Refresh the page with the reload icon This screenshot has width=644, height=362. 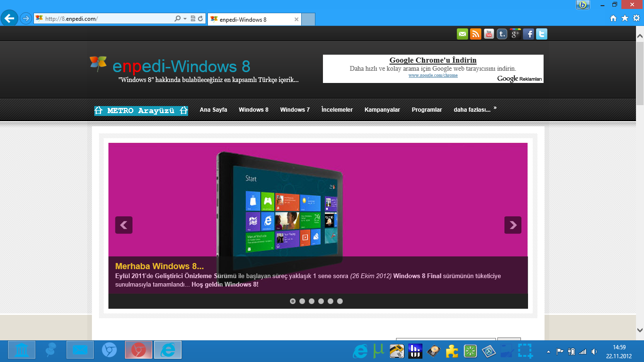click(x=200, y=19)
